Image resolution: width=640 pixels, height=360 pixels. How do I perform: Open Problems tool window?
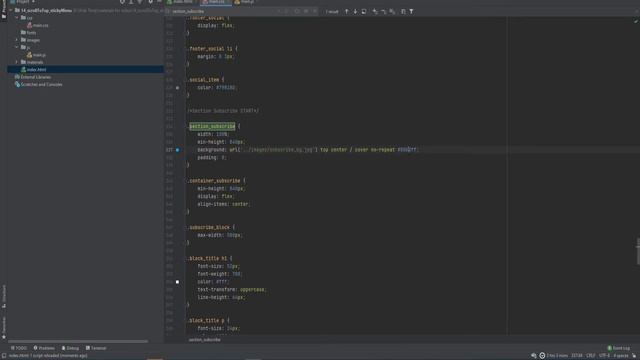[x=44, y=348]
